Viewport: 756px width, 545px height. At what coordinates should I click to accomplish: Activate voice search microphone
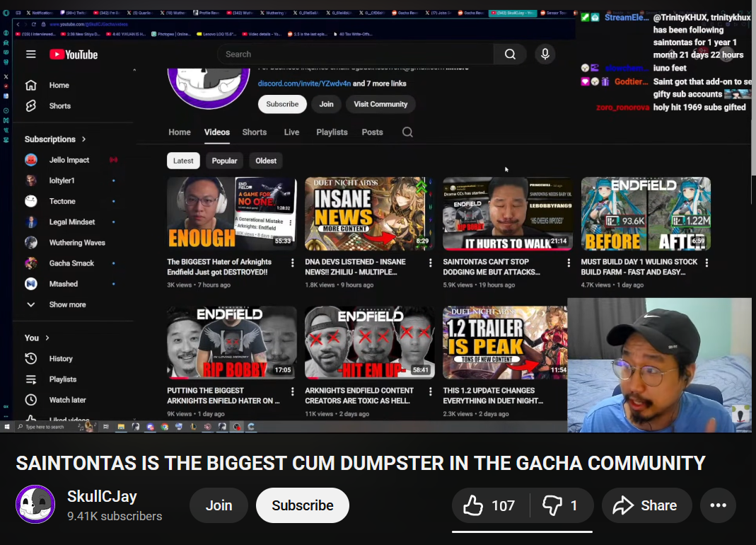[545, 54]
